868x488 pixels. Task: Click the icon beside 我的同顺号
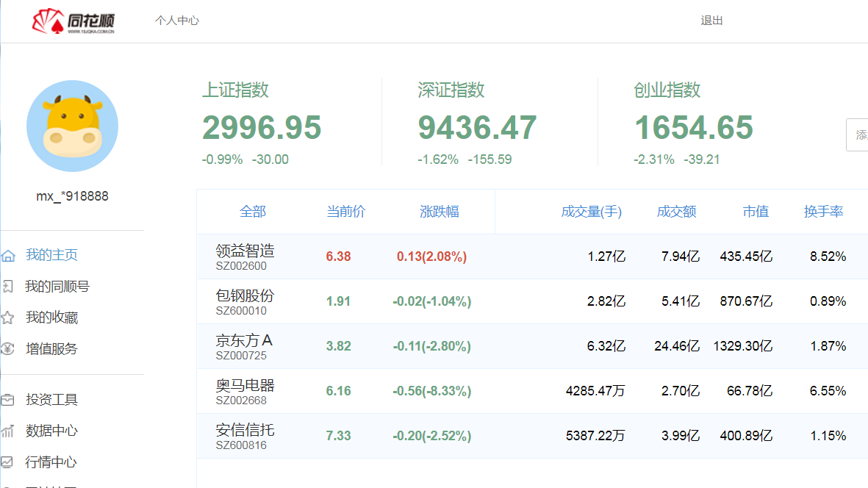pyautogui.click(x=8, y=286)
